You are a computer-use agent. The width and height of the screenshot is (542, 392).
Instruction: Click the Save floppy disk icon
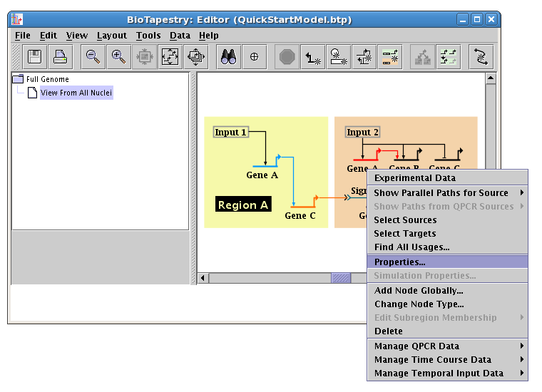coord(34,57)
